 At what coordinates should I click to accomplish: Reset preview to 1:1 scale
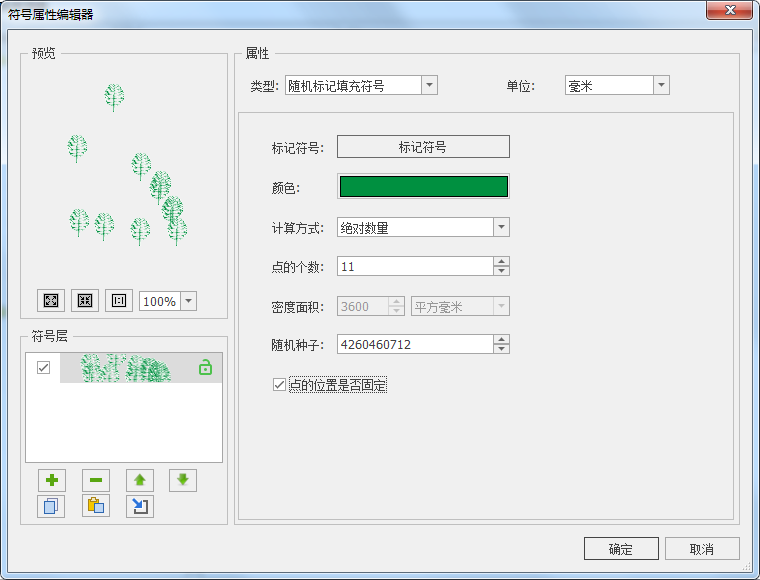point(119,301)
